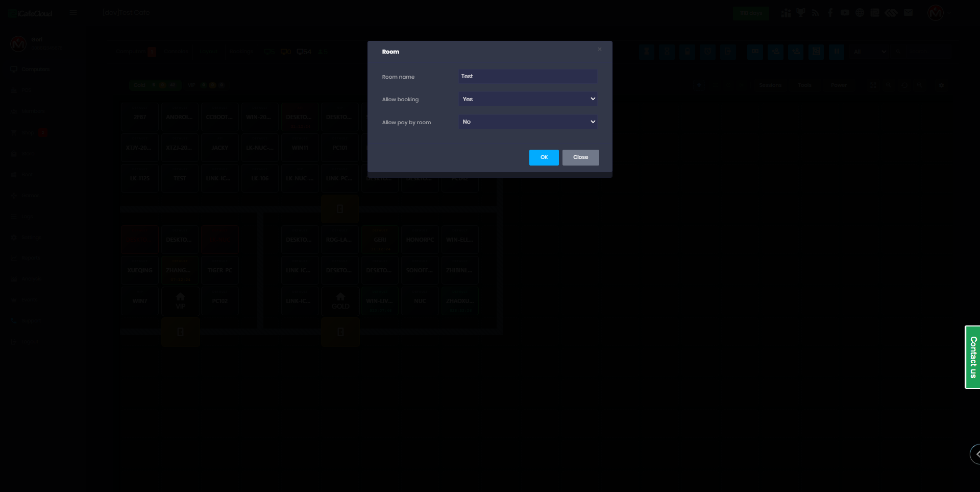Select the VIP room tab
The height and width of the screenshot is (492, 980).
pyautogui.click(x=206, y=85)
